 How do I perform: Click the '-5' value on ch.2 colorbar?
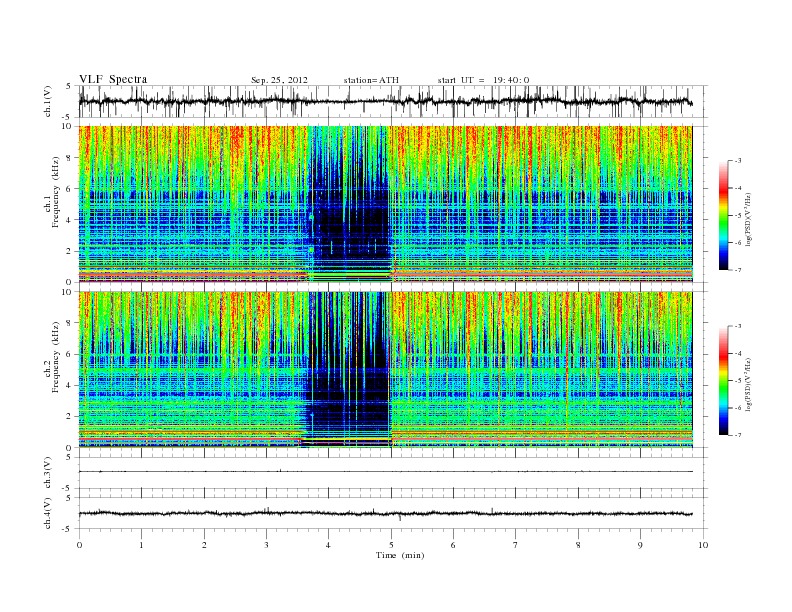[x=738, y=380]
